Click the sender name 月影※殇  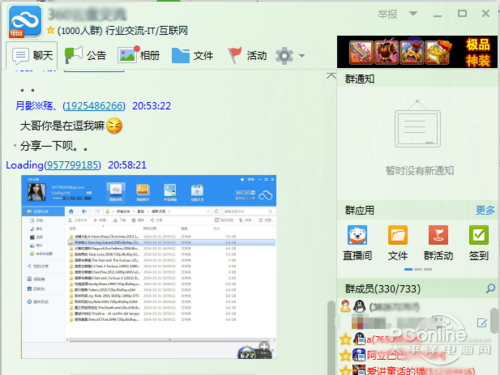coord(34,106)
